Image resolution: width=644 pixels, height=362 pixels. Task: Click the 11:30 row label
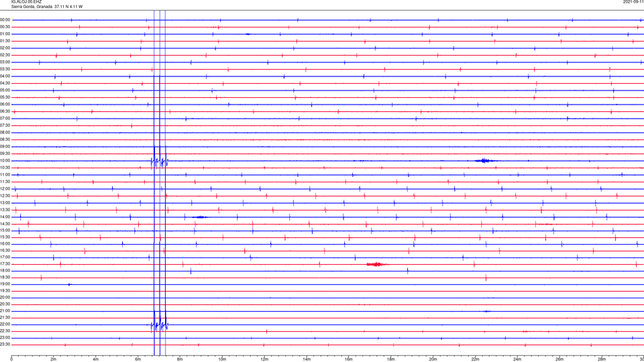[x=5, y=182]
